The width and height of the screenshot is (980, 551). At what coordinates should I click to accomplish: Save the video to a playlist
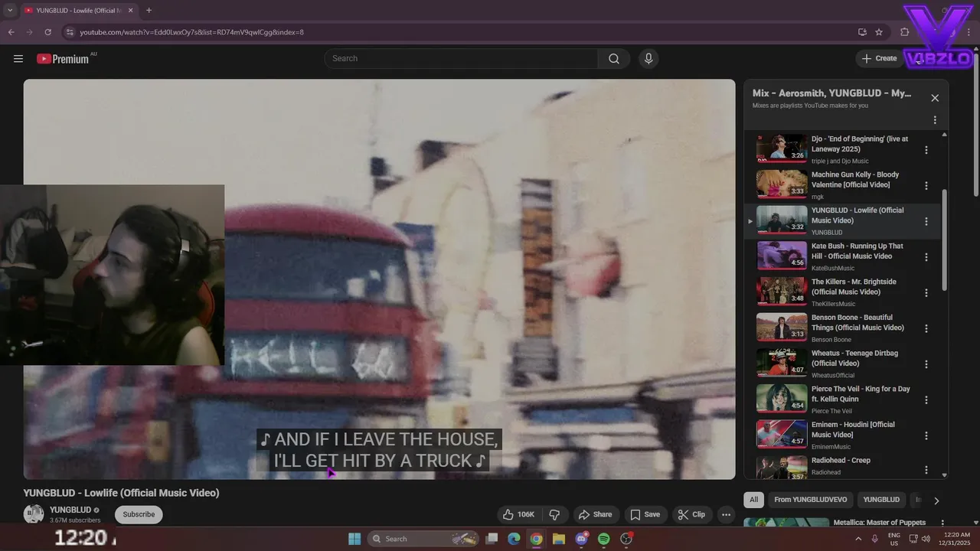coord(645,514)
